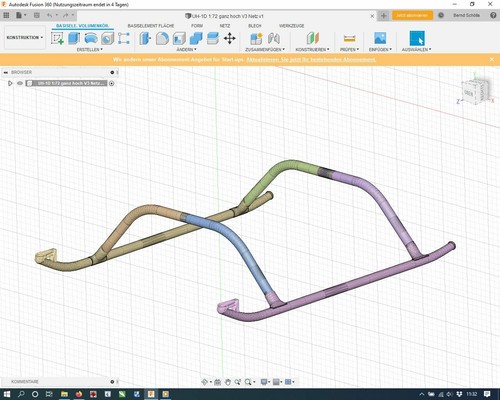Activate the radio button beside UH-1D component
Image resolution: width=500 pixels, height=400 pixels.
click(x=112, y=83)
